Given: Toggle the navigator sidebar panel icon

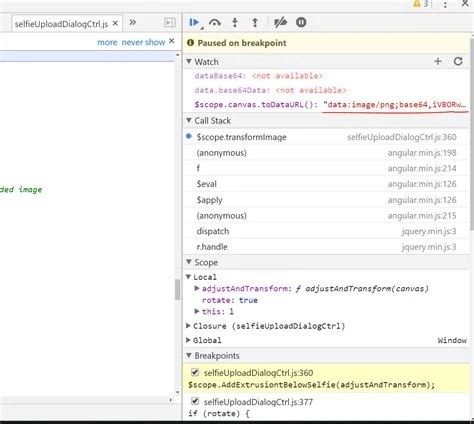Looking at the screenshot, I should [x=170, y=23].
